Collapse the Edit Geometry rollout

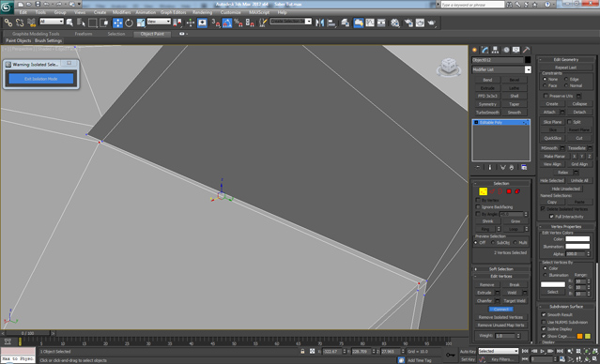click(566, 60)
